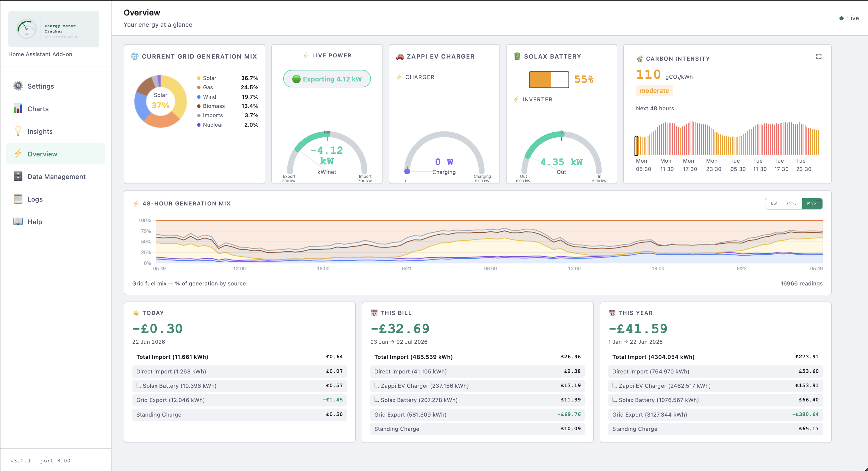Click the sun icon beside TODAY

click(136, 313)
